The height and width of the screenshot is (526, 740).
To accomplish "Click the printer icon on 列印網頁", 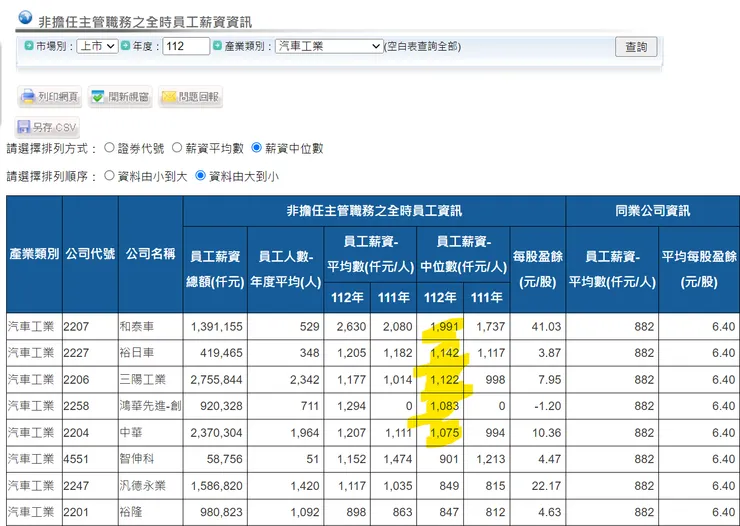I will [28, 96].
